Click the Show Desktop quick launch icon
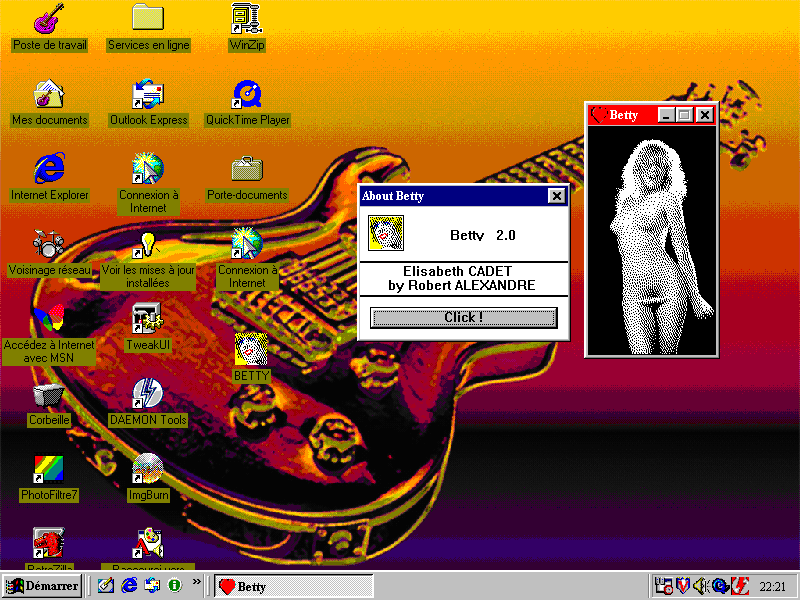 click(106, 585)
